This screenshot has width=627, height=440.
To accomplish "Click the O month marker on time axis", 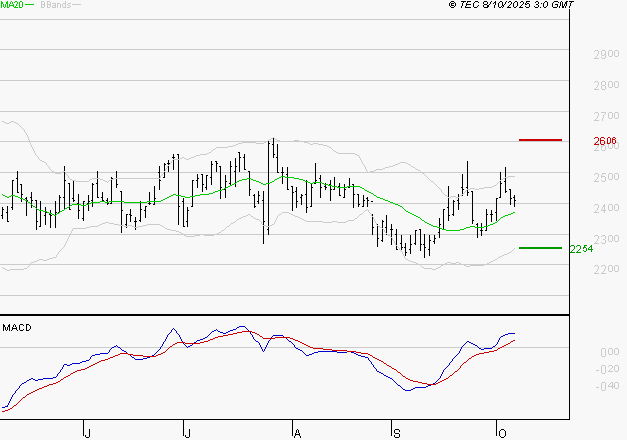I will (502, 433).
